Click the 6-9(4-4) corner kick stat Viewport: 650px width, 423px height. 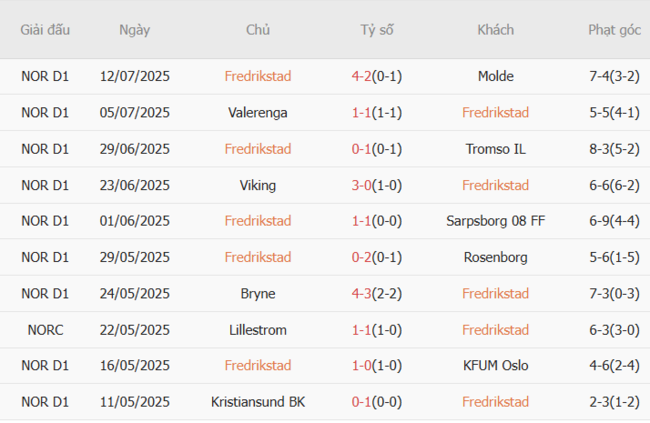[614, 221]
